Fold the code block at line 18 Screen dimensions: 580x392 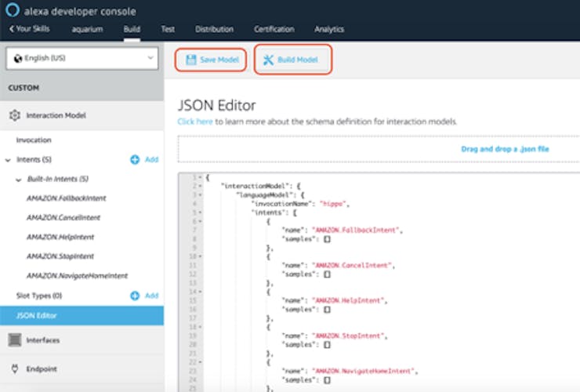(x=200, y=327)
